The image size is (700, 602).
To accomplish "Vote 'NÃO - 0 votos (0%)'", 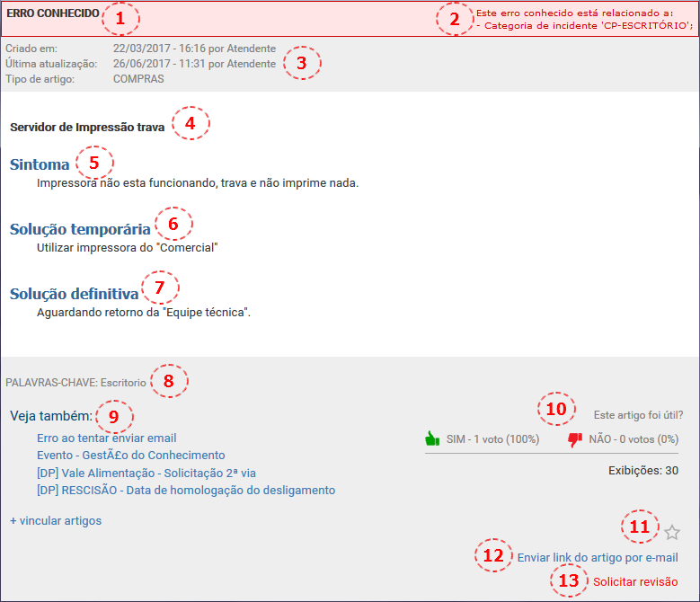I will 634,439.
